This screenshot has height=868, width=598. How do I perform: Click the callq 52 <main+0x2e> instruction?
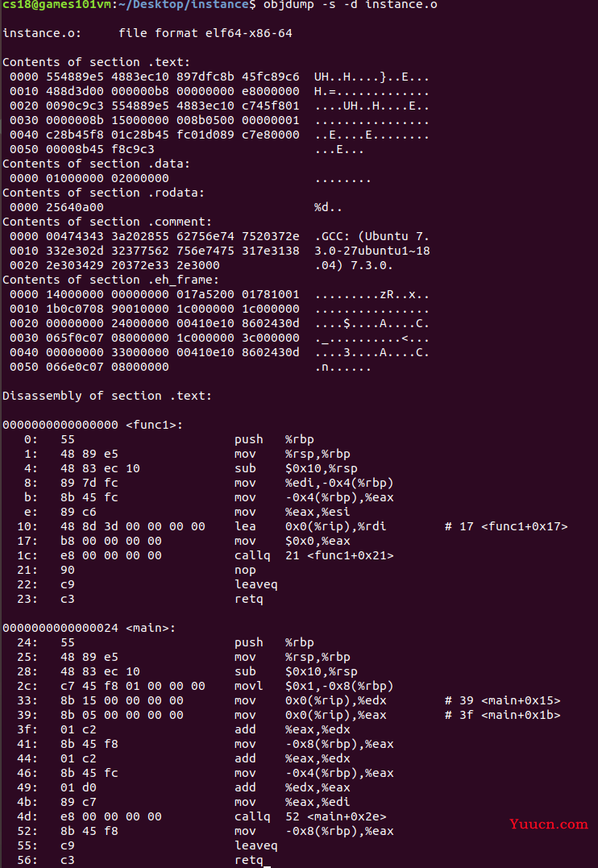(x=310, y=816)
